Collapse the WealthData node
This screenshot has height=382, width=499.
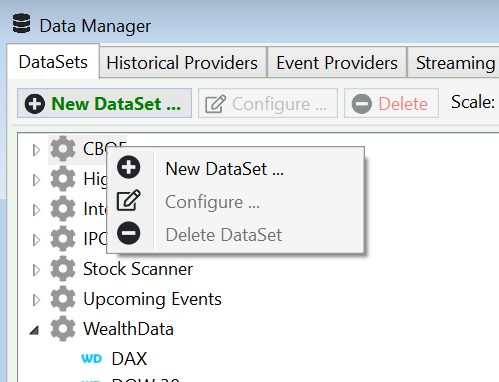tap(34, 330)
